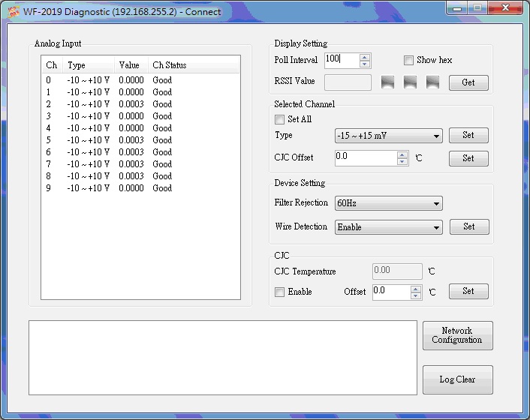530x420 pixels.
Task: Click the RSSI Value field
Action: tap(348, 82)
